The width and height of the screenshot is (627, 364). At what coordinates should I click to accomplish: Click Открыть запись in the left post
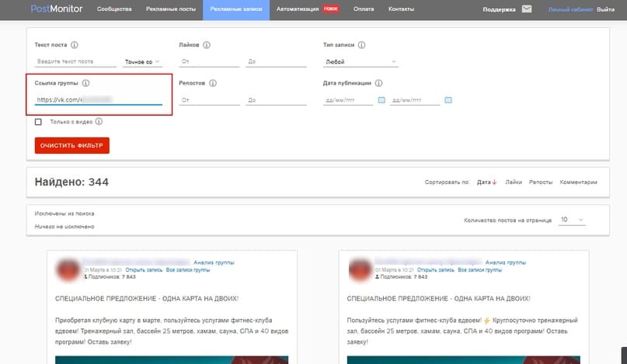pyautogui.click(x=144, y=270)
